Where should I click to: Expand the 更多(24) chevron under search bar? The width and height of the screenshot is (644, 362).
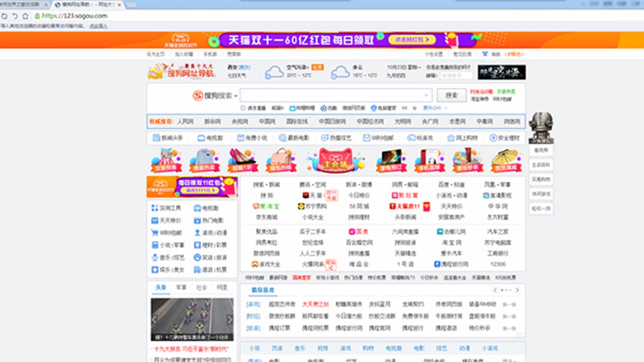(445, 108)
